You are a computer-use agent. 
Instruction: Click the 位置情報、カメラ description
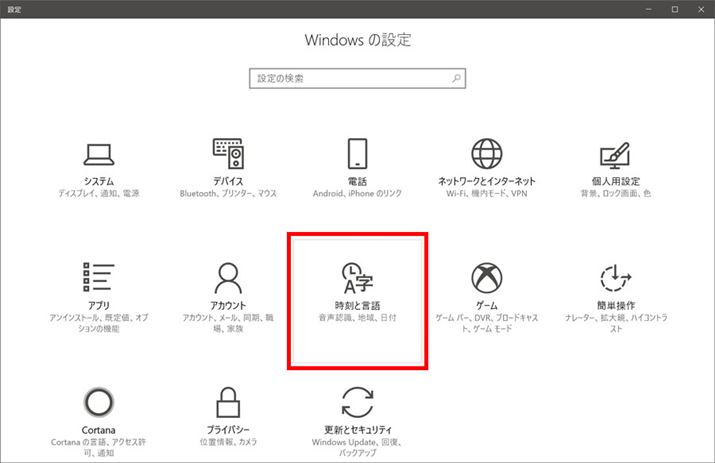point(228,442)
